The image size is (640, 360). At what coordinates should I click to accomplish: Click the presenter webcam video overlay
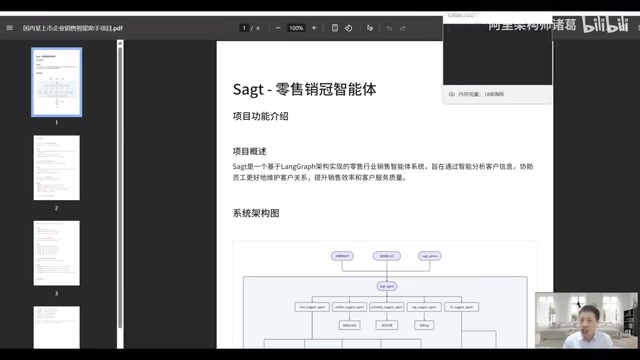click(586, 320)
